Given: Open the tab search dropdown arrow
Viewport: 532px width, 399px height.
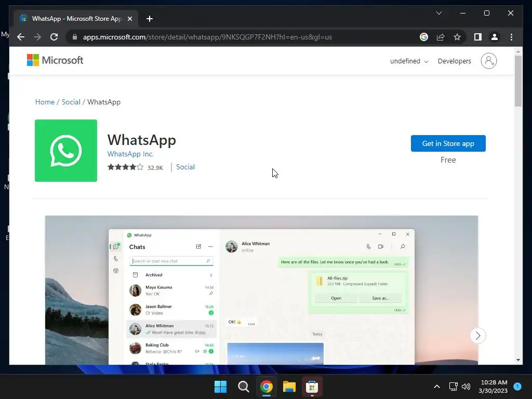Looking at the screenshot, I should (x=438, y=13).
